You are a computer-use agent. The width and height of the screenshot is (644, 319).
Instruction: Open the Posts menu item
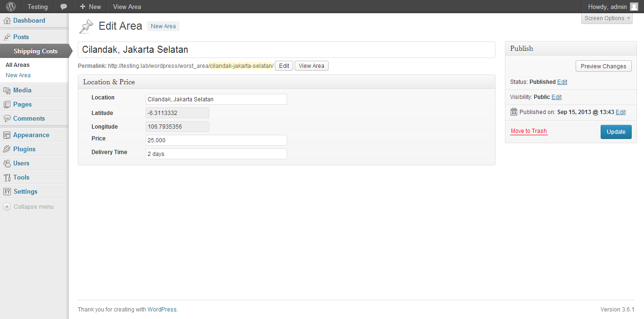pyautogui.click(x=34, y=37)
